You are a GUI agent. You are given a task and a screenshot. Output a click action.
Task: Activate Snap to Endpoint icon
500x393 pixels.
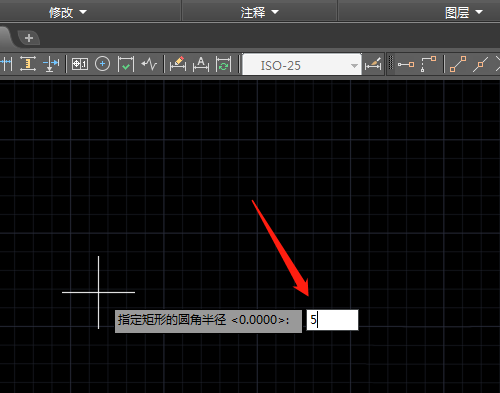coord(458,64)
